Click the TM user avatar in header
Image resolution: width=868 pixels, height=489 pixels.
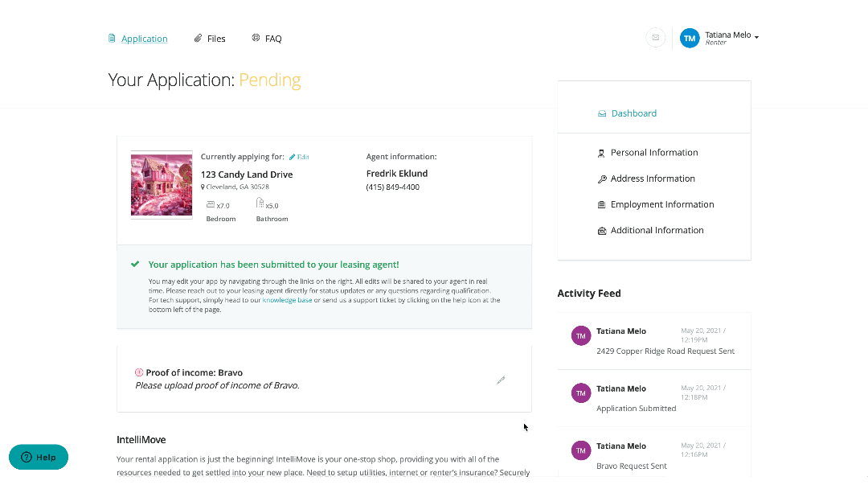[x=689, y=38]
